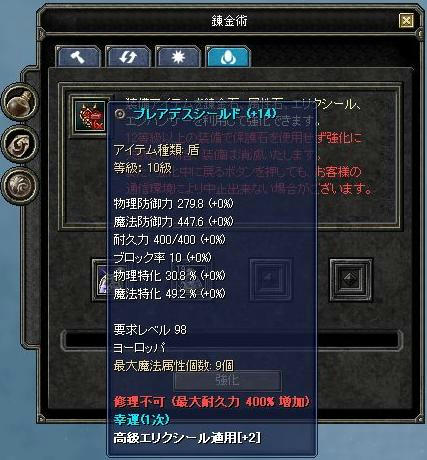Screen dimensions: 427x460
Task: Click the empty center stone slot
Action: [271, 279]
